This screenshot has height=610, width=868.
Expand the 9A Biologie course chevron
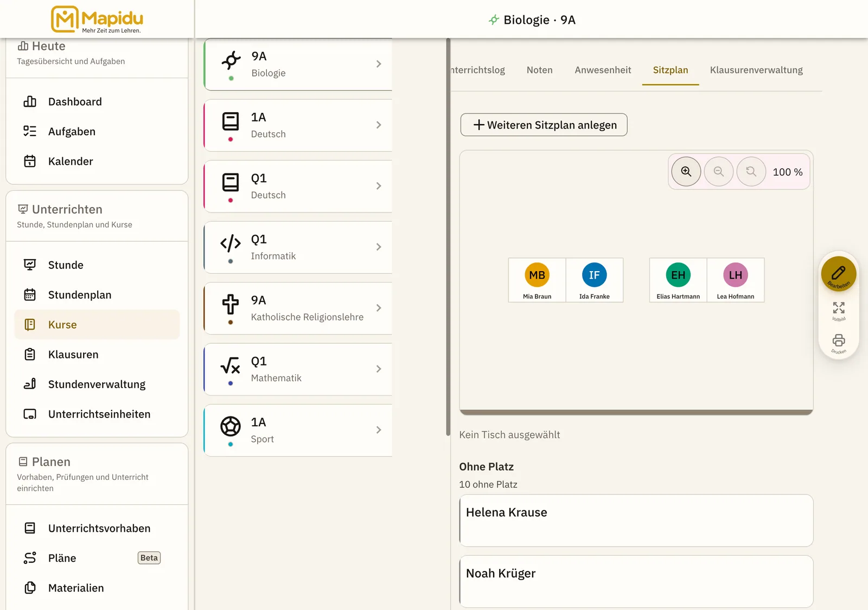click(379, 64)
